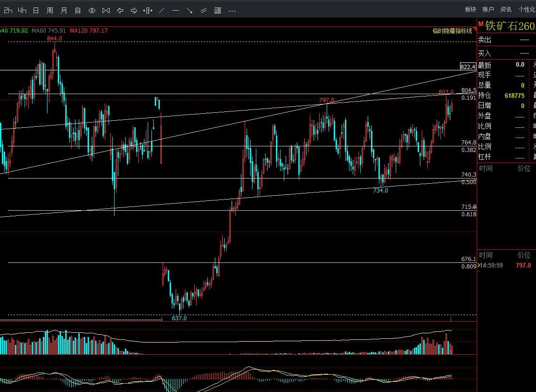Click the 844.0 high price marker

point(55,39)
